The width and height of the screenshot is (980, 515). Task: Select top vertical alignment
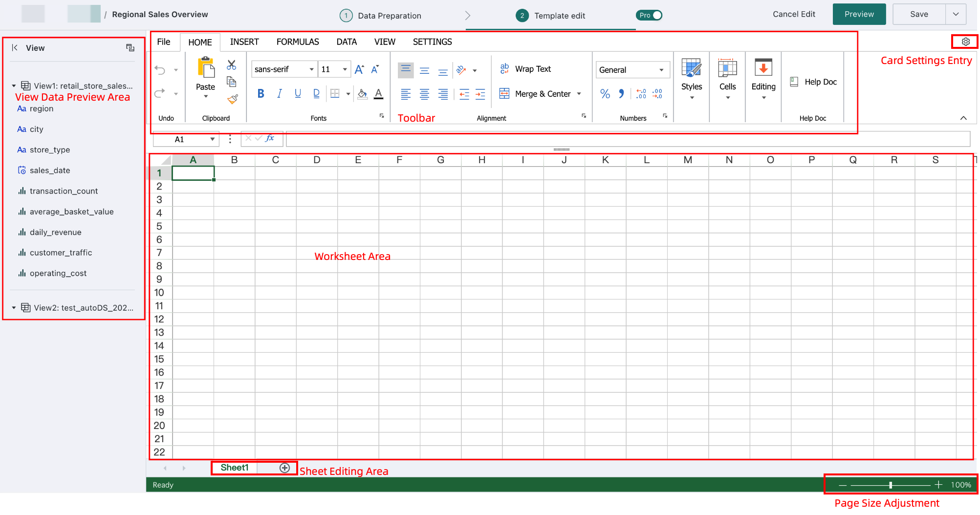[x=406, y=70]
